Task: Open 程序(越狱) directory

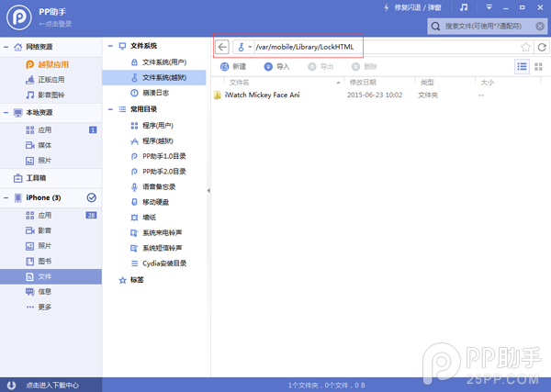Action: pyautogui.click(x=154, y=140)
